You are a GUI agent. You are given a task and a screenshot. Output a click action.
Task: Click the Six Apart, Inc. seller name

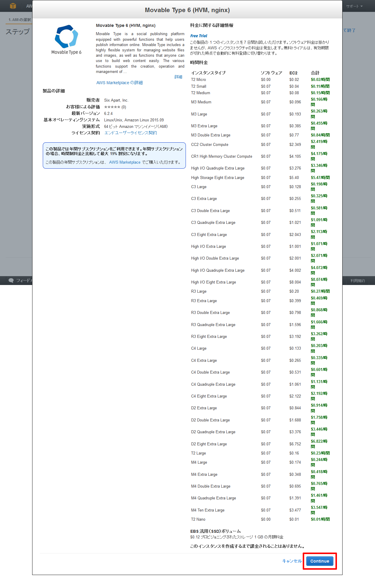[116, 100]
